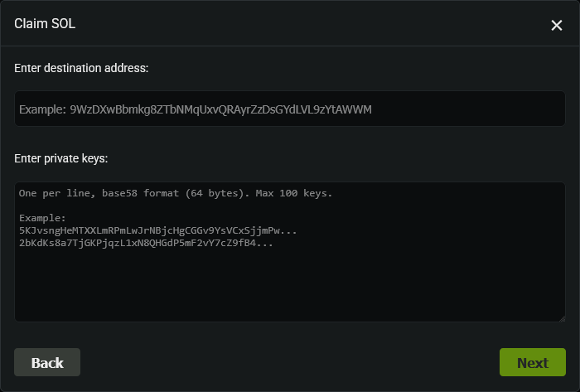Click the 'Enter private keys:' label
The image size is (580, 392).
click(61, 157)
